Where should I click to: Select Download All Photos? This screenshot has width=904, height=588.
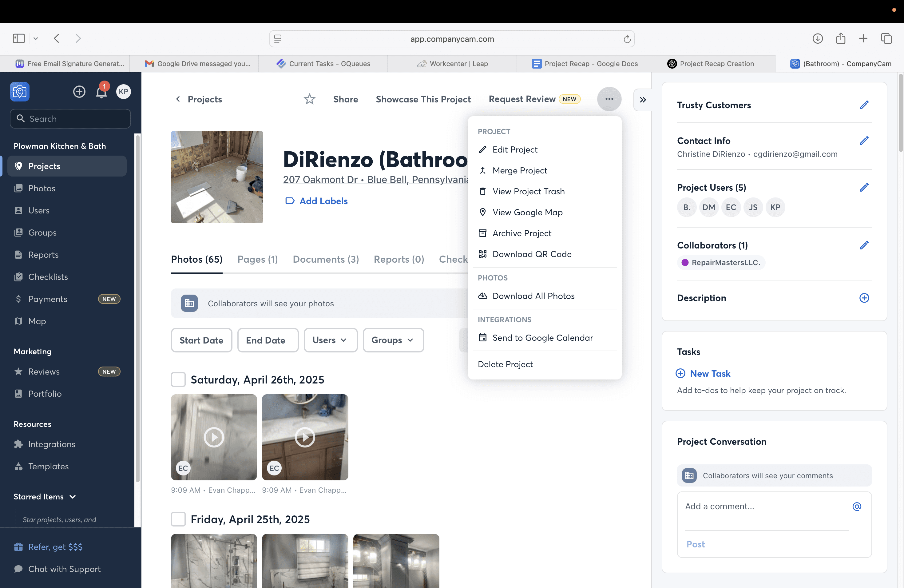(x=545, y=296)
